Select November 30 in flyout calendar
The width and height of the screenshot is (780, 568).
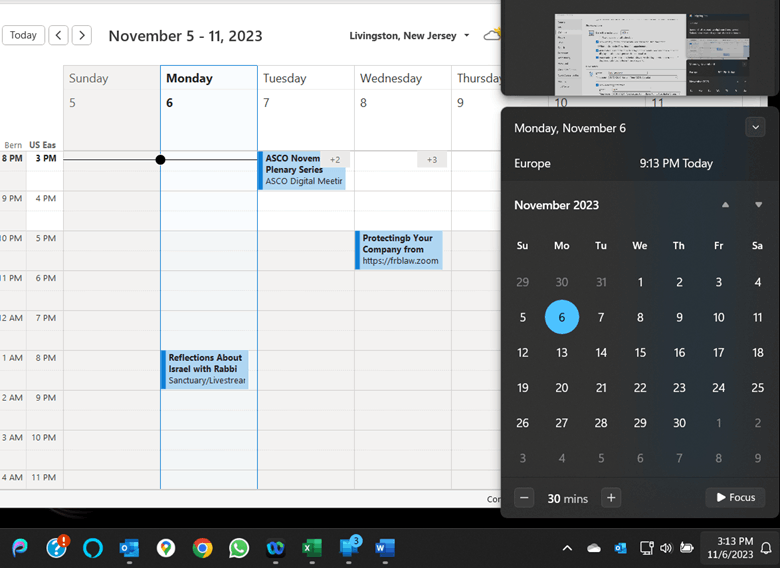tap(679, 423)
